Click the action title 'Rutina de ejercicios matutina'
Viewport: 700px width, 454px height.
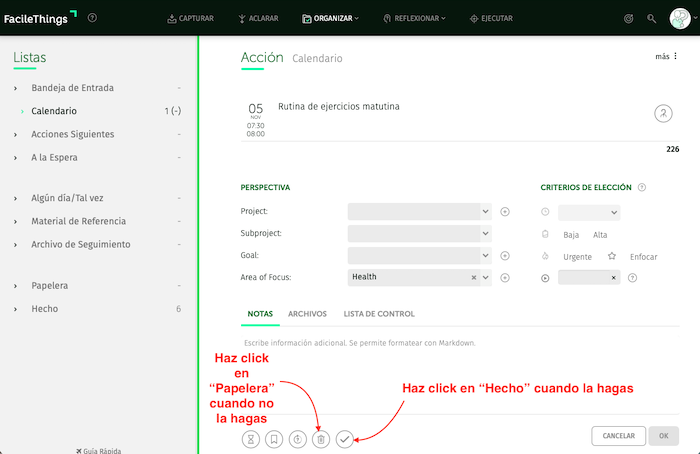click(x=339, y=106)
